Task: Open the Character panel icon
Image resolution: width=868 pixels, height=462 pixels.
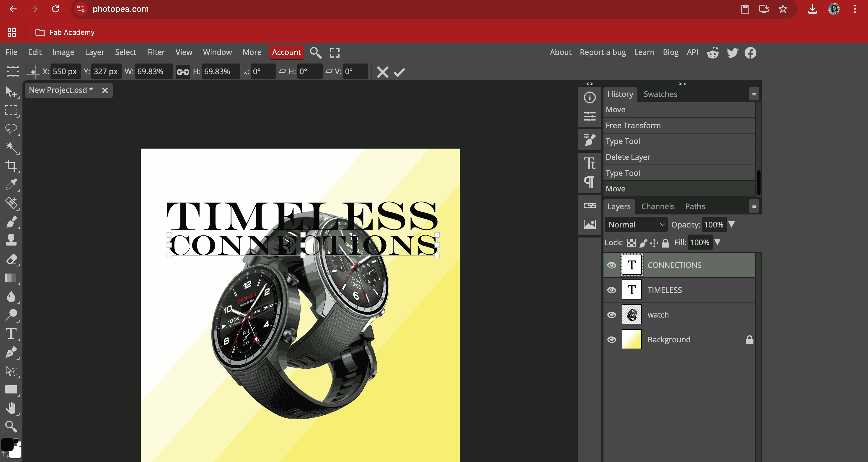Action: (589, 164)
